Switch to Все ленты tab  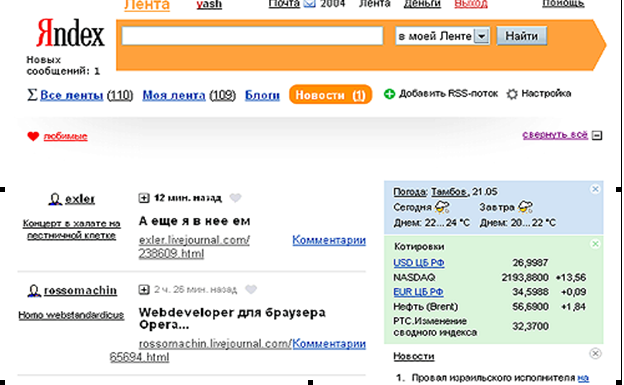(x=72, y=95)
